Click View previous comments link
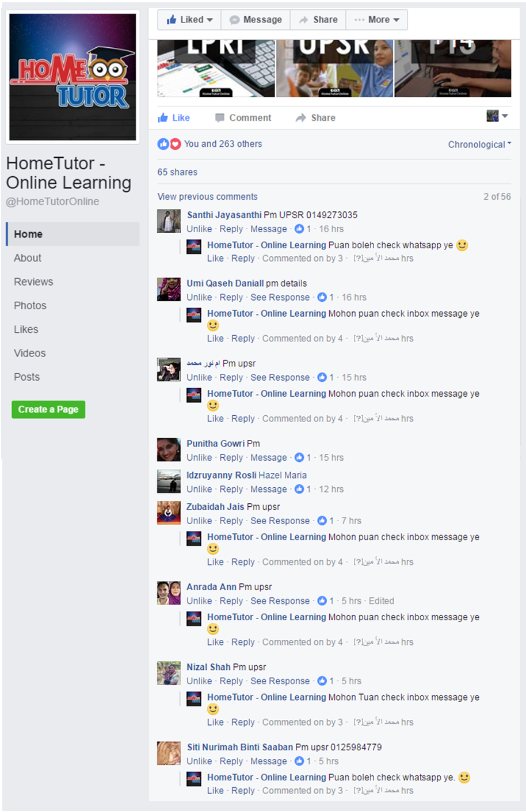This screenshot has height=812, width=526. (x=208, y=197)
